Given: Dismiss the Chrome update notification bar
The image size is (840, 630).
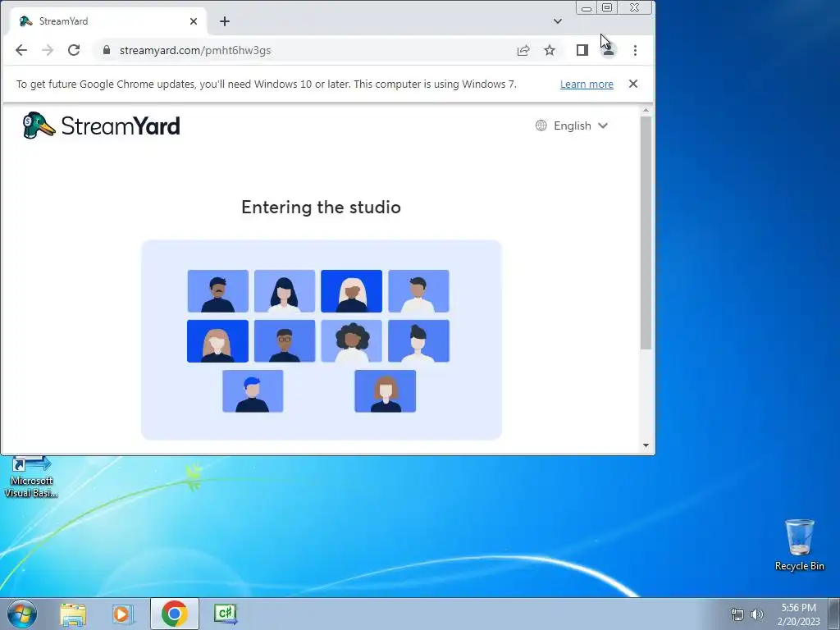Looking at the screenshot, I should 633,84.
